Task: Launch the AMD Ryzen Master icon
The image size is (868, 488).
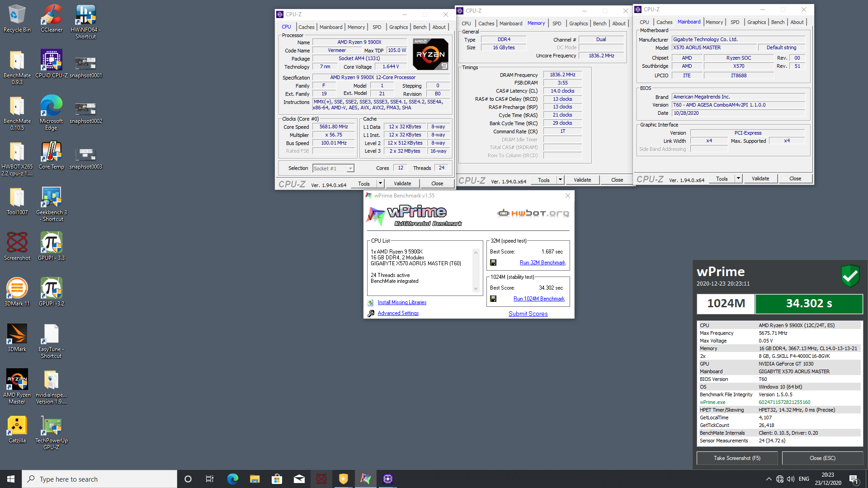Action: click(x=17, y=386)
